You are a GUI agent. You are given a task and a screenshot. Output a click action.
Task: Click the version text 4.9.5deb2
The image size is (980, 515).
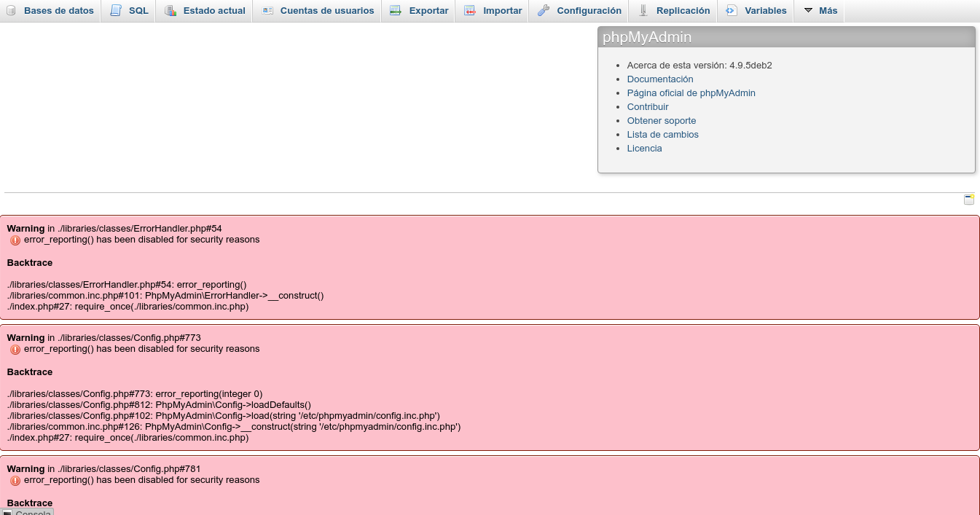750,66
